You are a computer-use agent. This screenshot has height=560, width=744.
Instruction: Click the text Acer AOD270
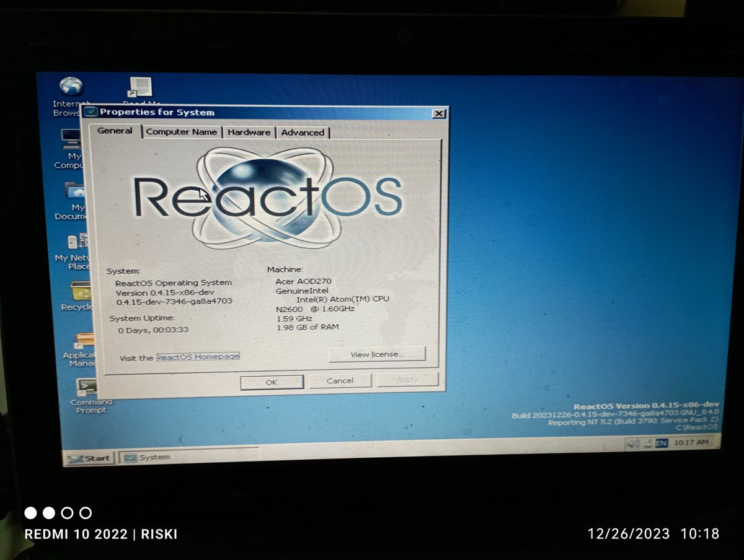tap(303, 281)
